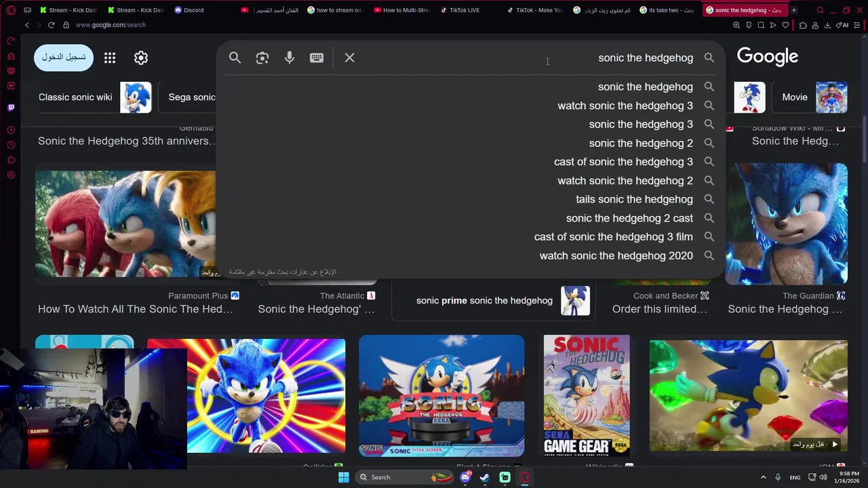This screenshot has height=488, width=868.
Task: Click Arabic report inappropriate predictions link
Action: coord(282,272)
